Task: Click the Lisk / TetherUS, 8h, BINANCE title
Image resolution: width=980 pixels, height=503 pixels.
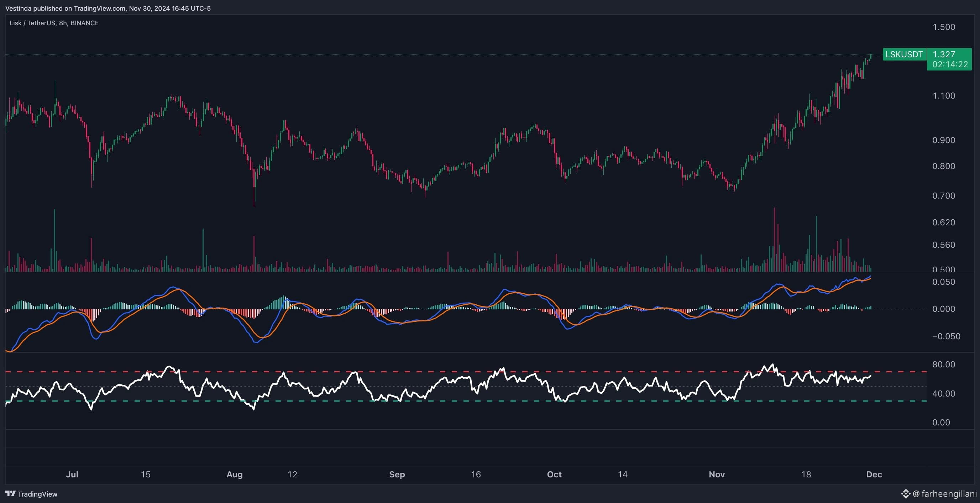Action: pos(54,23)
